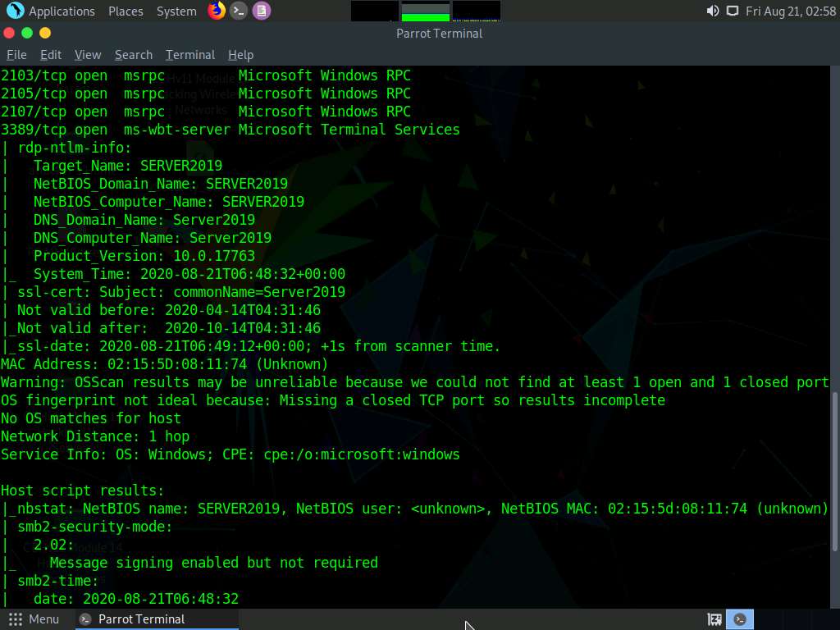
Task: Click 'smb2-time:' line
Action: (58, 581)
